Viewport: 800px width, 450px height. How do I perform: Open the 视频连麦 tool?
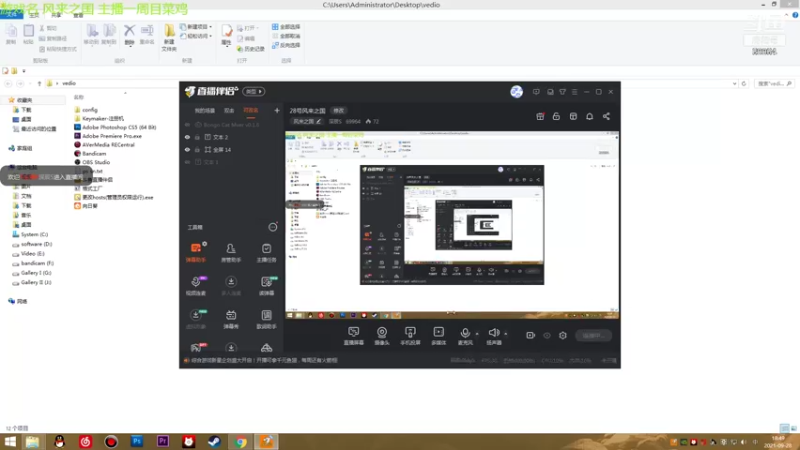click(x=196, y=286)
